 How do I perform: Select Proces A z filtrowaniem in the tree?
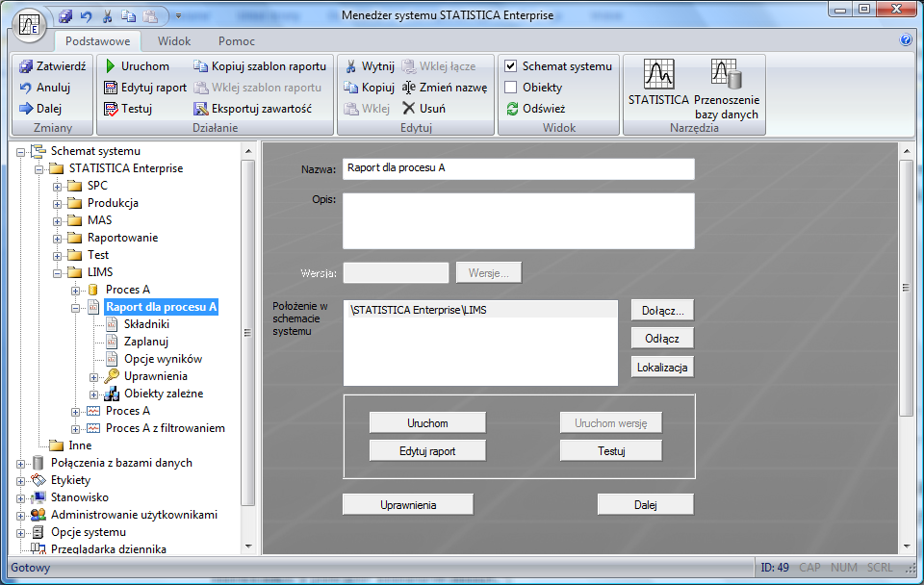click(x=165, y=428)
